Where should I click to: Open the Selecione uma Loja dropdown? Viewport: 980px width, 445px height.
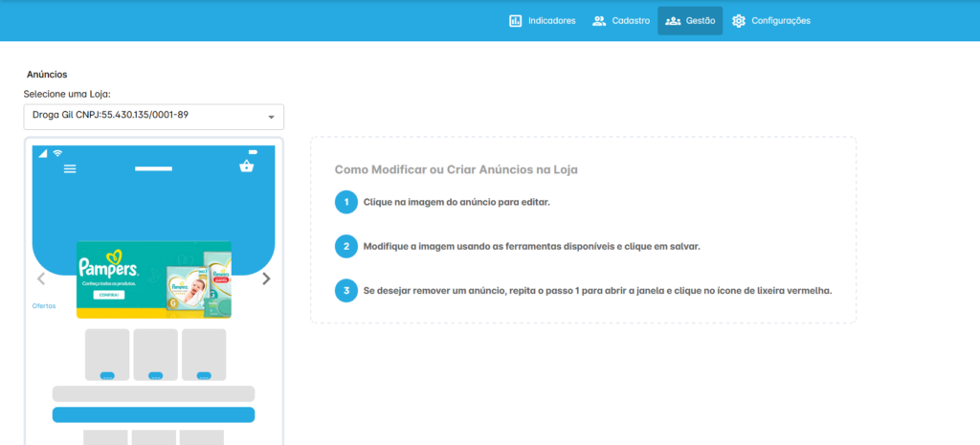pos(153,117)
